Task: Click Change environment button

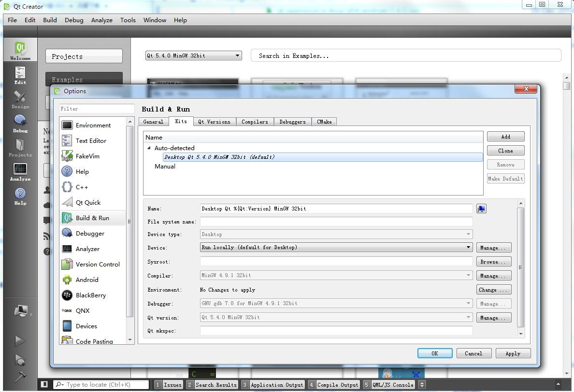Action: point(493,290)
